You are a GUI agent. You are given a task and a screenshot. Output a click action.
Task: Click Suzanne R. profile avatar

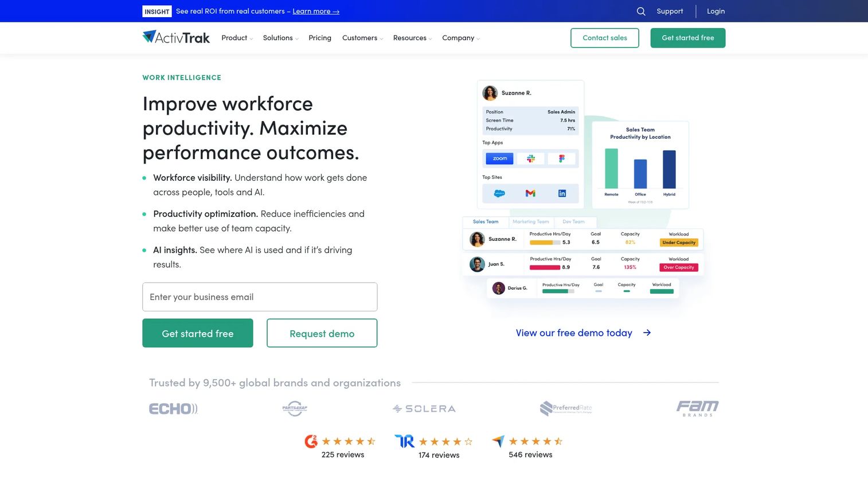pos(490,93)
